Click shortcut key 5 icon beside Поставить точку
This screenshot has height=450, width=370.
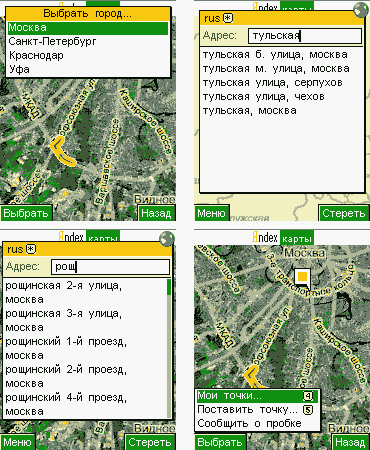[x=309, y=410]
